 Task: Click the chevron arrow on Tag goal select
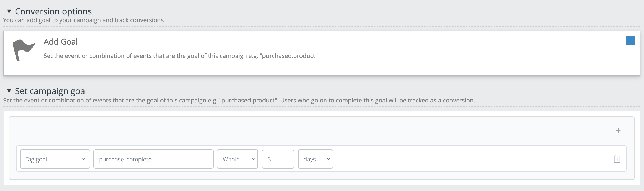click(x=83, y=159)
